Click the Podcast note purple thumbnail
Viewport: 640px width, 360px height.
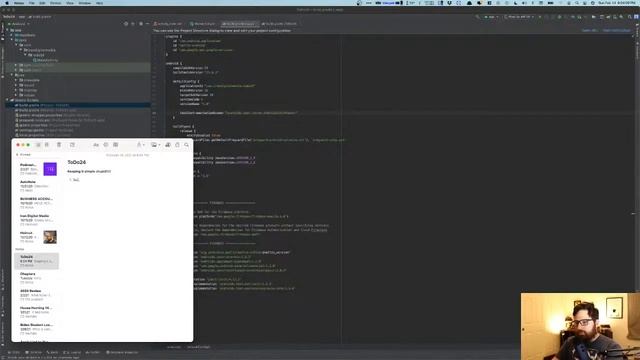tap(50, 169)
